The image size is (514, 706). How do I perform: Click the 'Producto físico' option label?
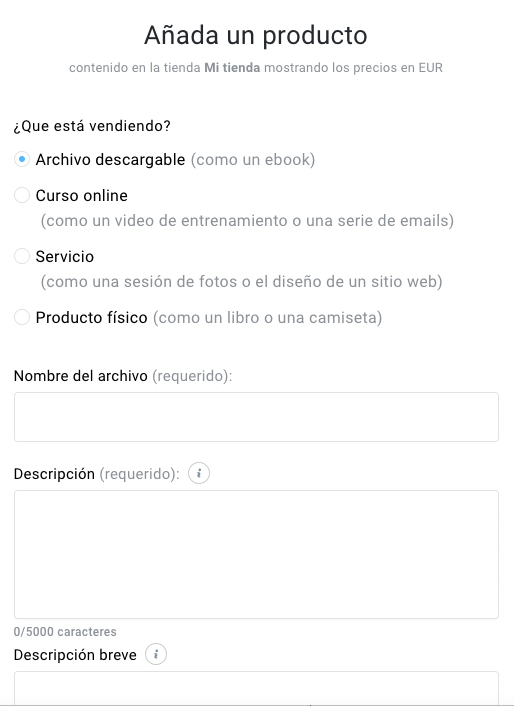point(91,317)
